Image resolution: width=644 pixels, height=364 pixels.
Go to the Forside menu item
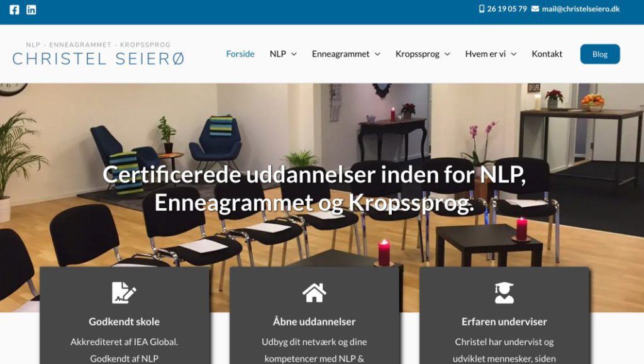(x=240, y=54)
